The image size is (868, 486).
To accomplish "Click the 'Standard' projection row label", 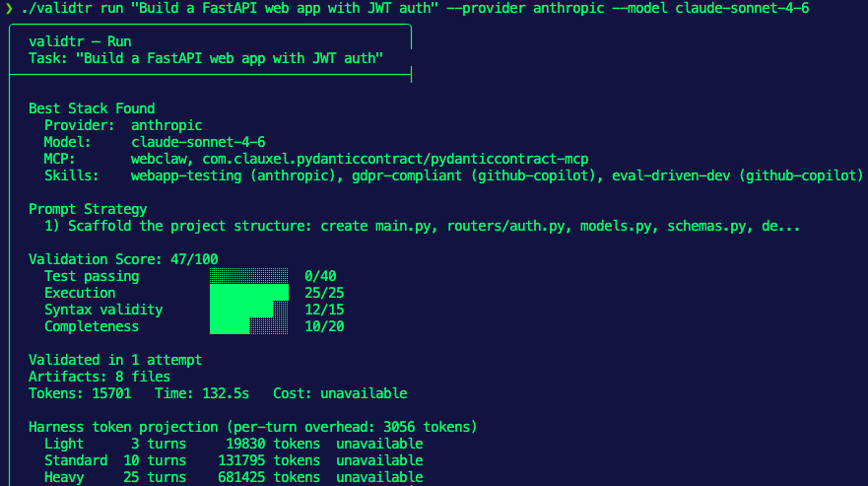I will tap(76, 460).
